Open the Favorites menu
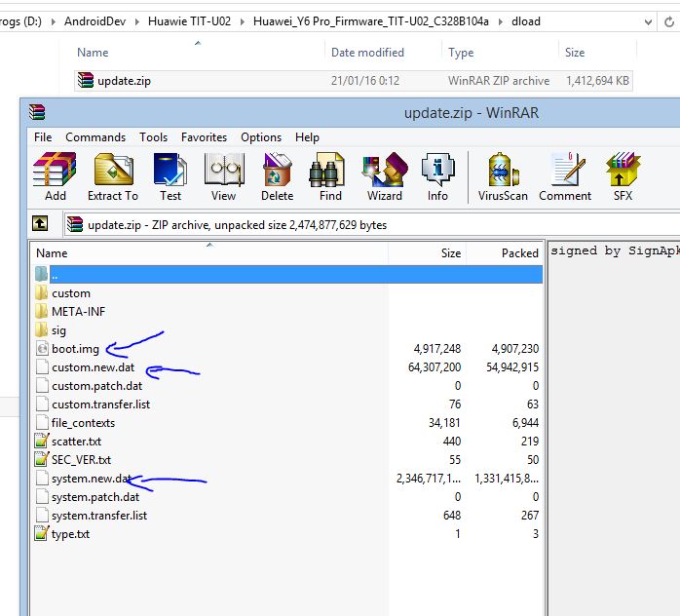680x616 pixels. coord(204,137)
